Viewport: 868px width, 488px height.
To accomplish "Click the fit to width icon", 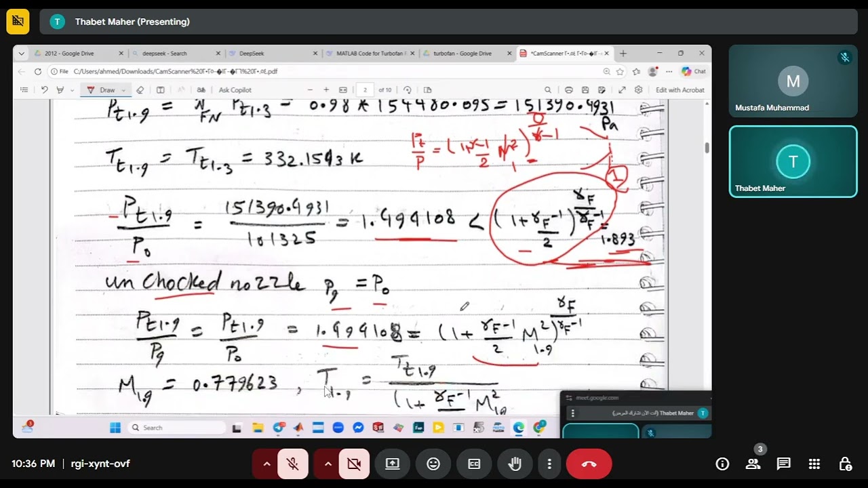I will point(343,89).
